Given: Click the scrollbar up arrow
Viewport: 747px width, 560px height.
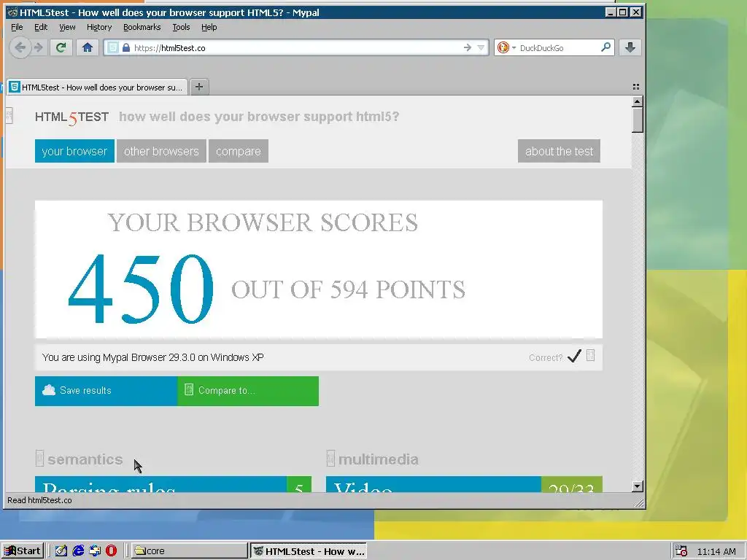Looking at the screenshot, I should click(x=638, y=101).
